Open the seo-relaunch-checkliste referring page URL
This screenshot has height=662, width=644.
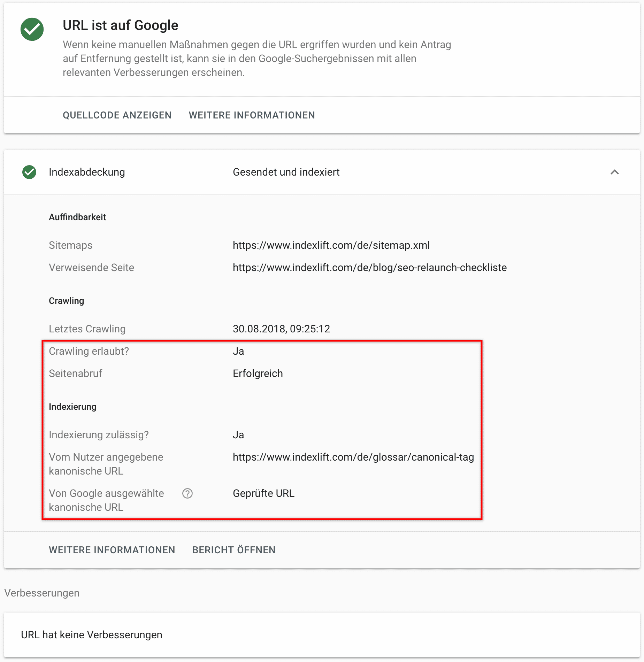(370, 268)
